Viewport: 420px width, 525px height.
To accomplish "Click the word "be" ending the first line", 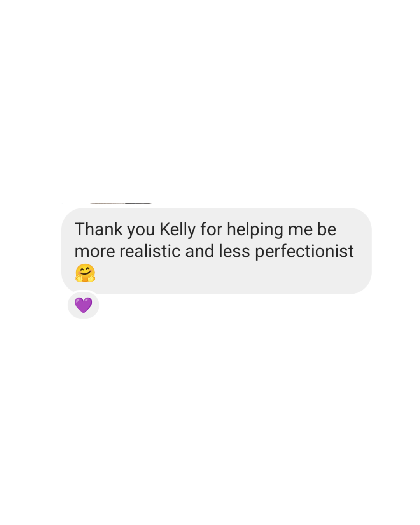I will tap(327, 229).
